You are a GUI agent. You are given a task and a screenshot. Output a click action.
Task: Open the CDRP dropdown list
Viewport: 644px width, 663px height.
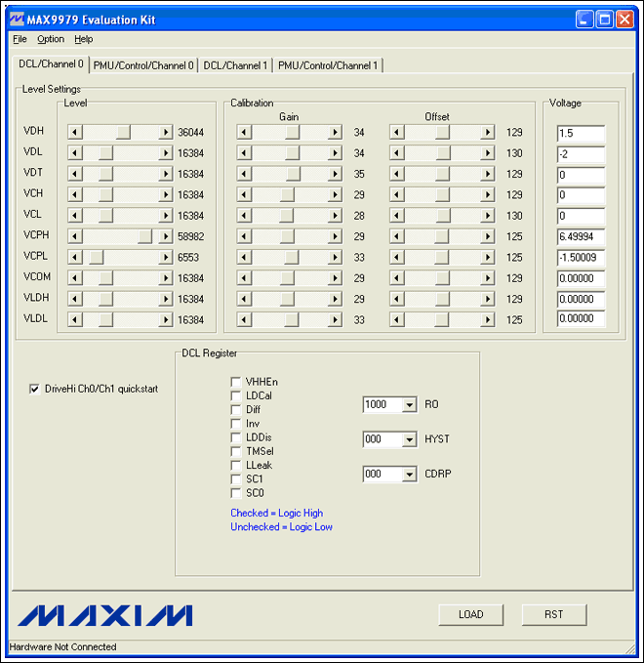pyautogui.click(x=408, y=475)
